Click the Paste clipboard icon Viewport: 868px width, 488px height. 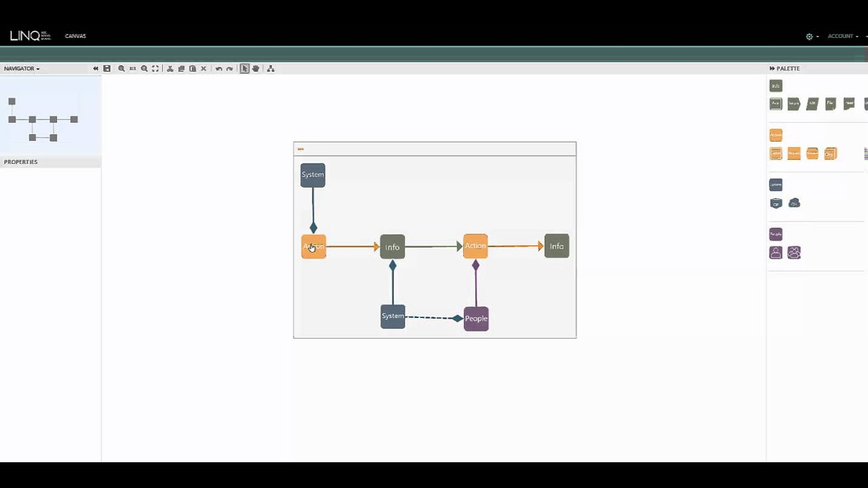tap(193, 68)
